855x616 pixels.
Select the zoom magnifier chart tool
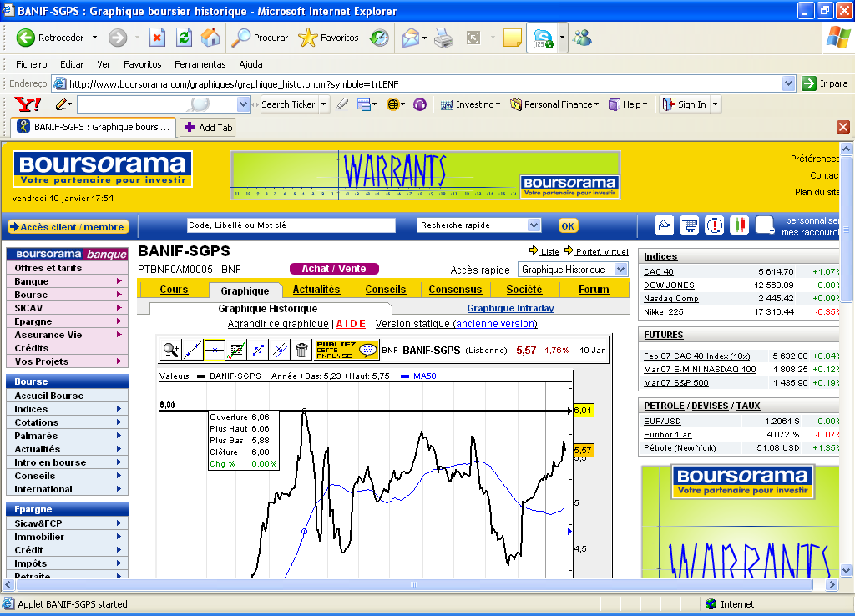click(171, 350)
